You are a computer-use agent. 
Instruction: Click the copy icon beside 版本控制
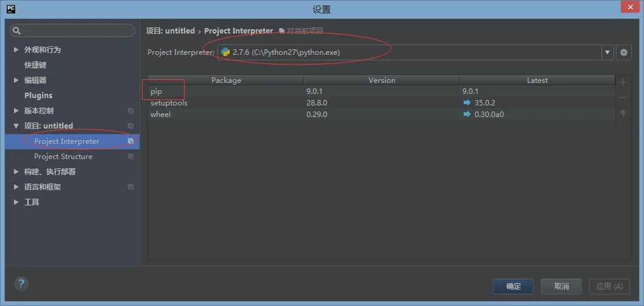[130, 110]
